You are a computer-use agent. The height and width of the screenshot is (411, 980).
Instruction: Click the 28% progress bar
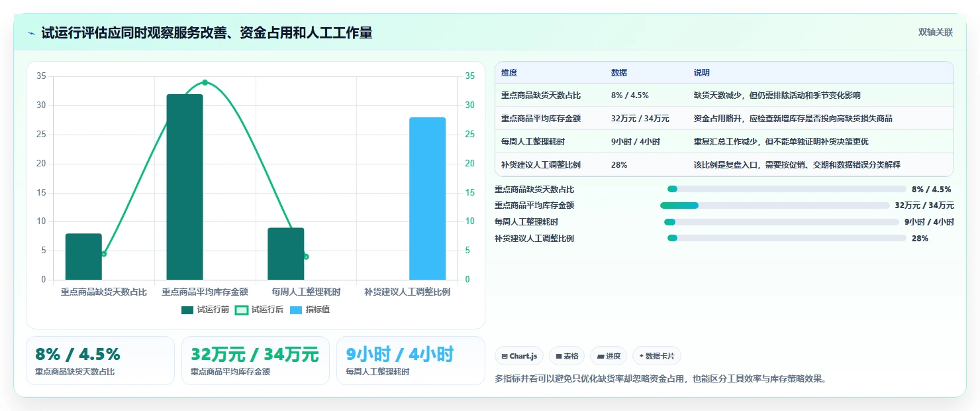787,238
